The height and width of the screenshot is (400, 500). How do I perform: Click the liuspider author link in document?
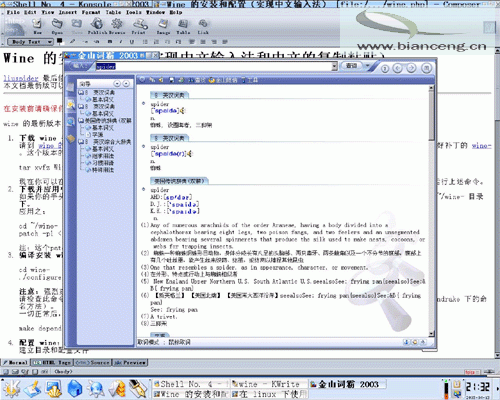[x=21, y=78]
